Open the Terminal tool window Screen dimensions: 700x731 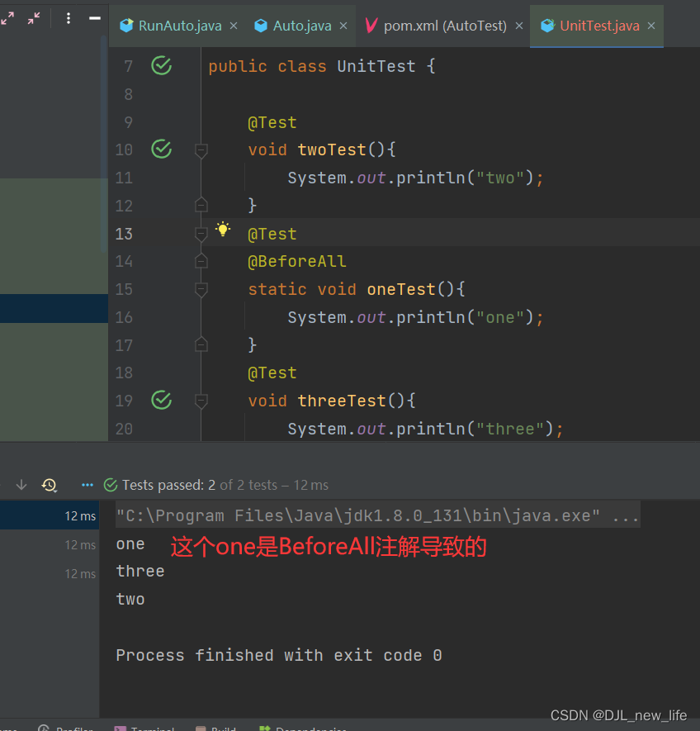coord(144,728)
